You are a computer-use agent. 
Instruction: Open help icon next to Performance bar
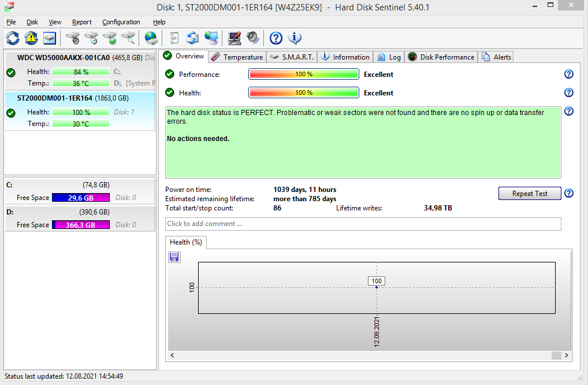point(568,74)
